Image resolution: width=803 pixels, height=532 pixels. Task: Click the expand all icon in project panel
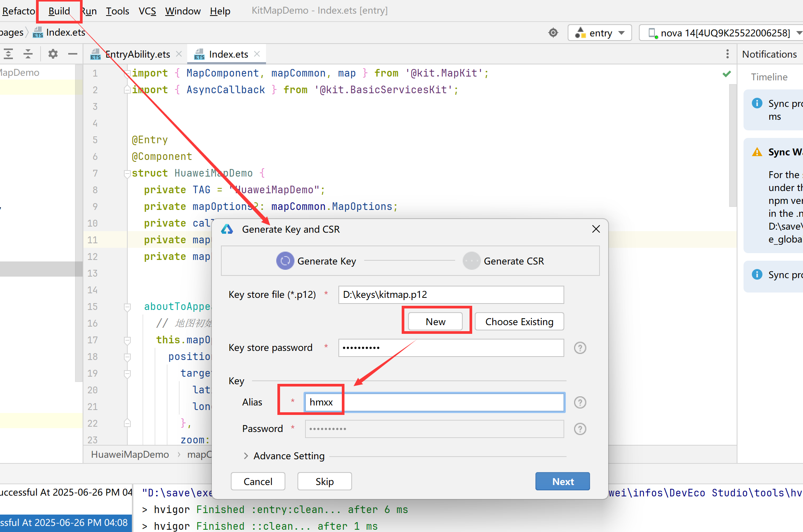click(x=8, y=54)
